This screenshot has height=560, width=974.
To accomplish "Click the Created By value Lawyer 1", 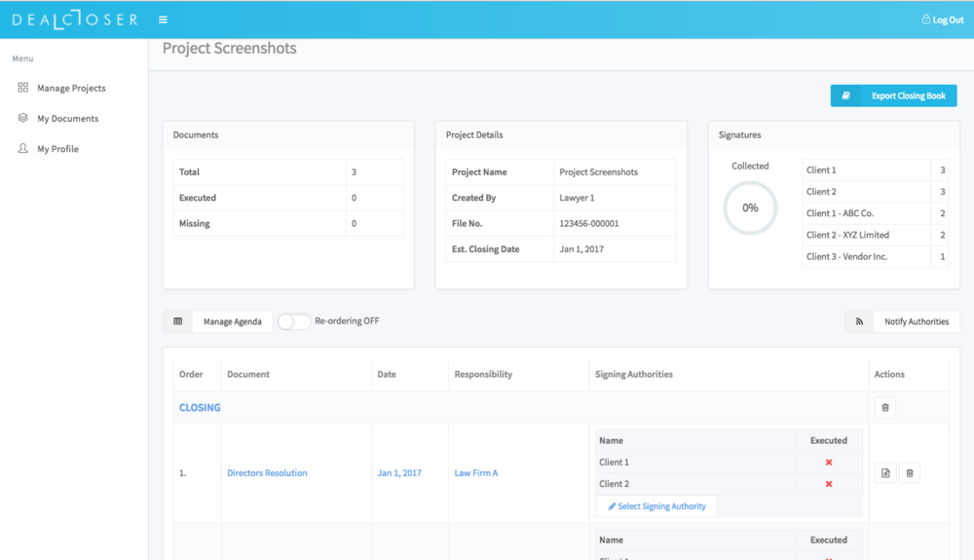I will 577,198.
